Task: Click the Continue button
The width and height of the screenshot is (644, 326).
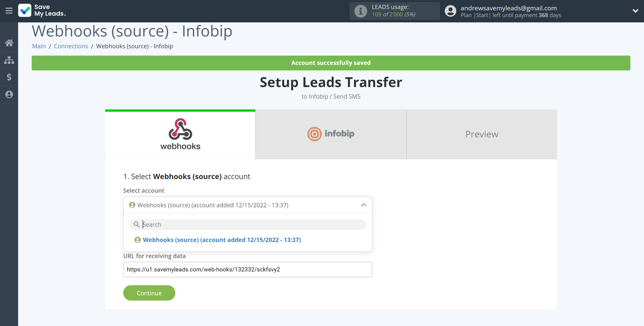Action: coord(149,293)
